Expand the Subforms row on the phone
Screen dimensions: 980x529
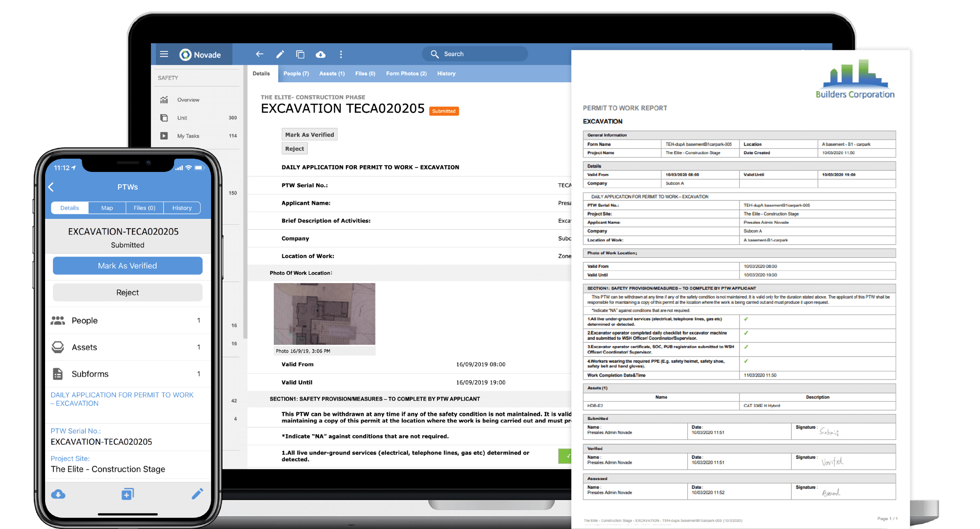[127, 373]
